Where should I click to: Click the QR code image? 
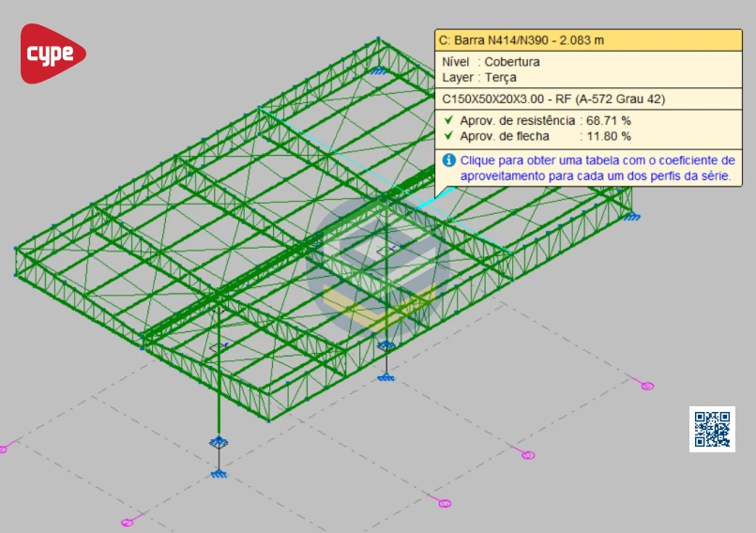tap(712, 429)
